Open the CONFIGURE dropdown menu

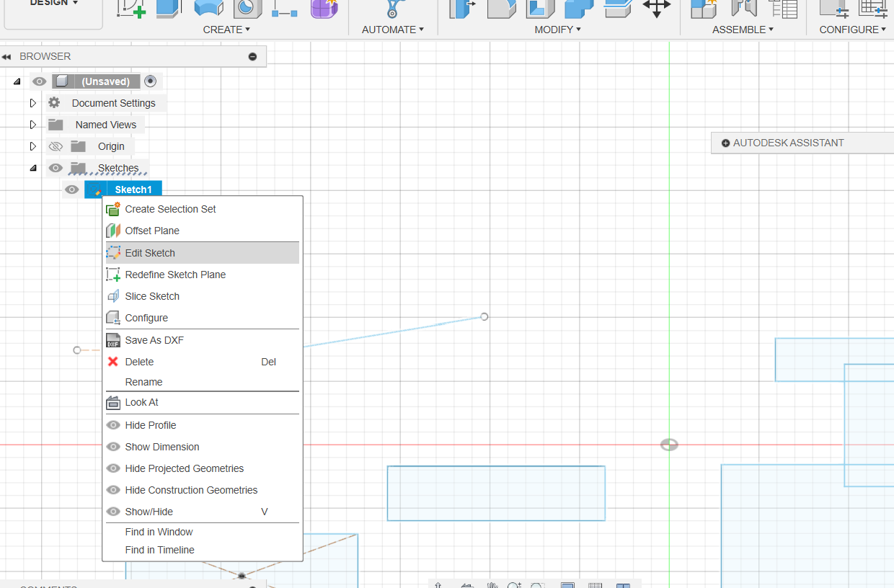(x=853, y=30)
